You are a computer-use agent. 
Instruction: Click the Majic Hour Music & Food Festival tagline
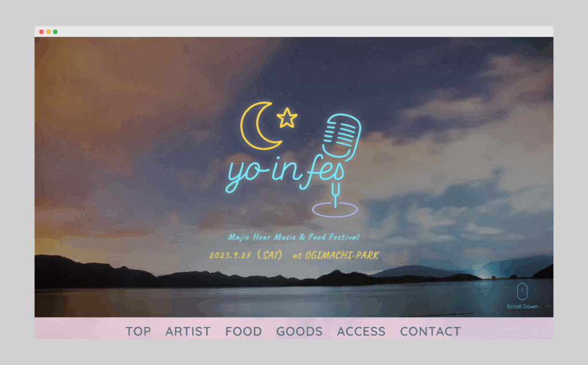coord(293,237)
